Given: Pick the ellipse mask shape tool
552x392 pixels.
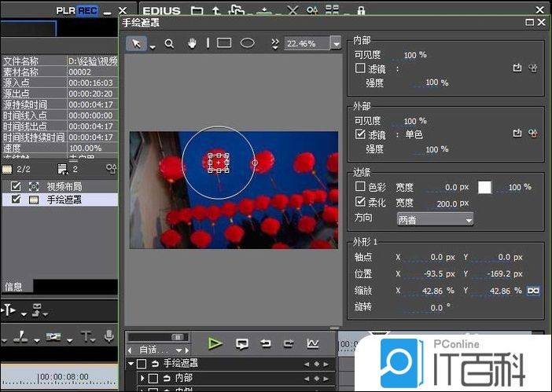Looking at the screenshot, I should pyautogui.click(x=248, y=44).
